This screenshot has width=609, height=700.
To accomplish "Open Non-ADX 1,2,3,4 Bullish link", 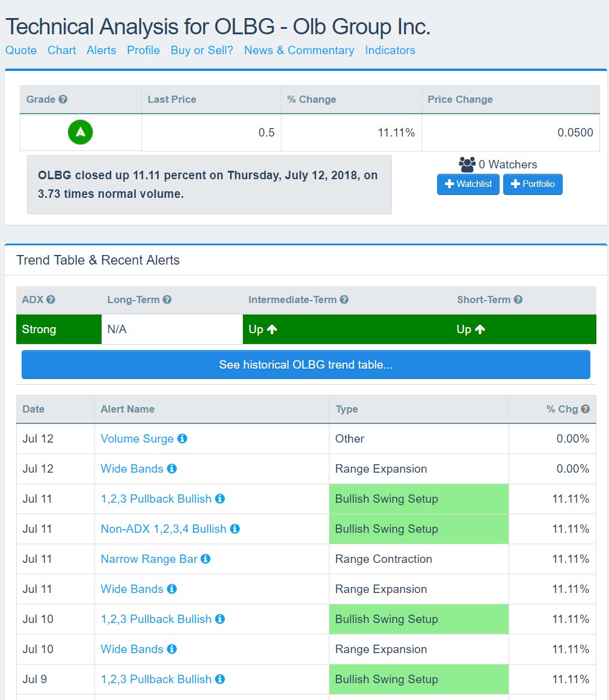I will 164,529.
